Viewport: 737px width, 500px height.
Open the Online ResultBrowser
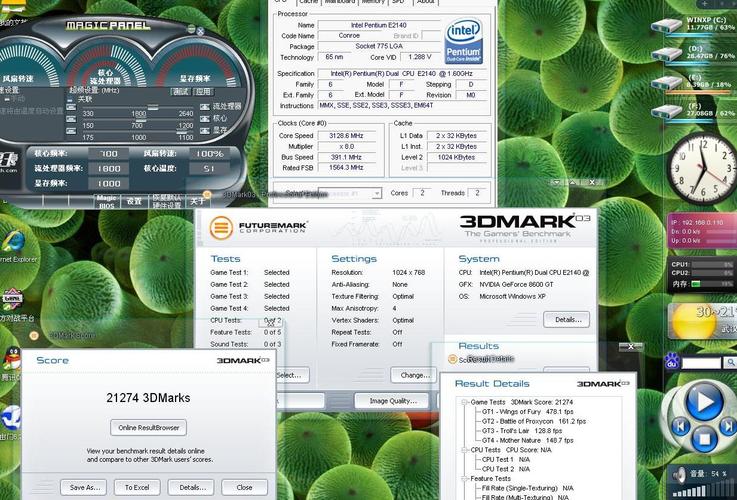pyautogui.click(x=149, y=428)
